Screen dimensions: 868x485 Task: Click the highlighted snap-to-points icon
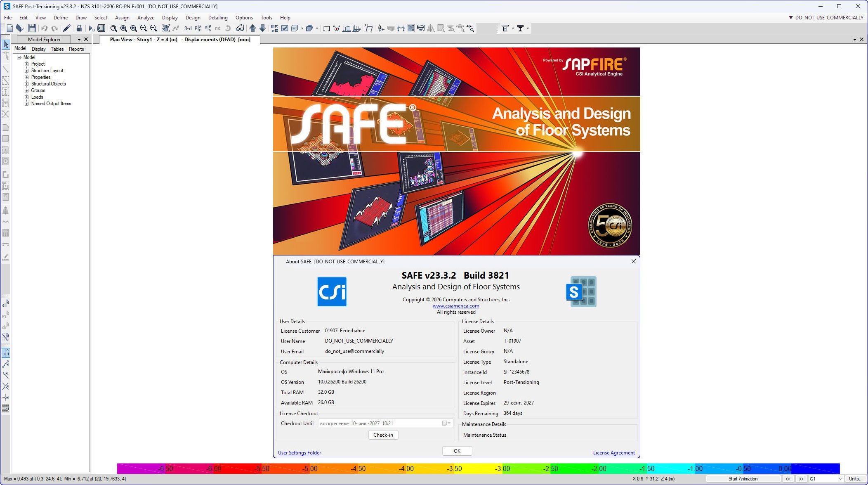pyautogui.click(x=6, y=353)
